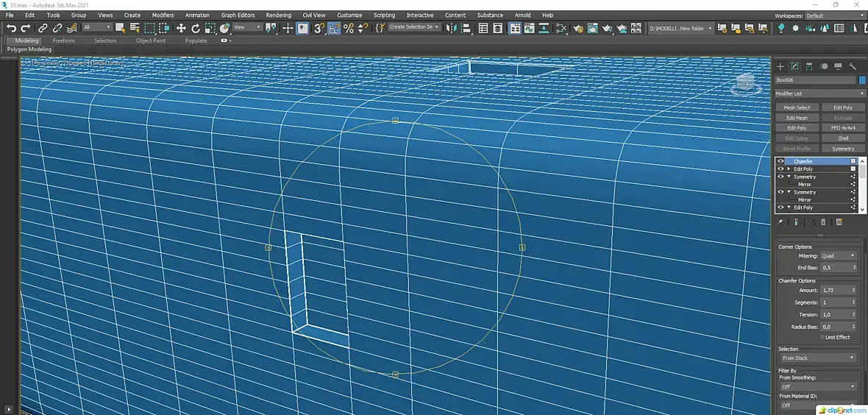Hide the Chamfer modifier with its eye icon
Screen dimensions: 868x415
780,161
